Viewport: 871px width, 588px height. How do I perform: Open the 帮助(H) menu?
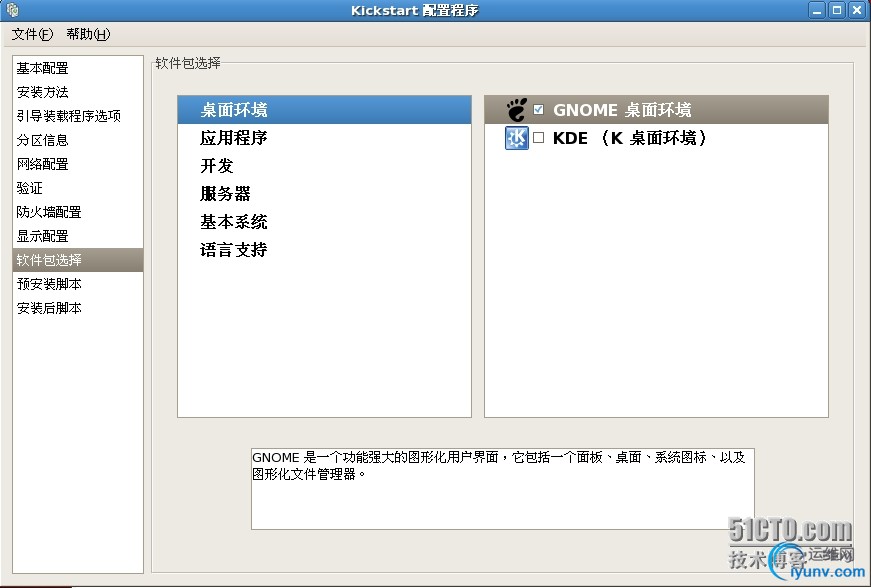point(88,34)
